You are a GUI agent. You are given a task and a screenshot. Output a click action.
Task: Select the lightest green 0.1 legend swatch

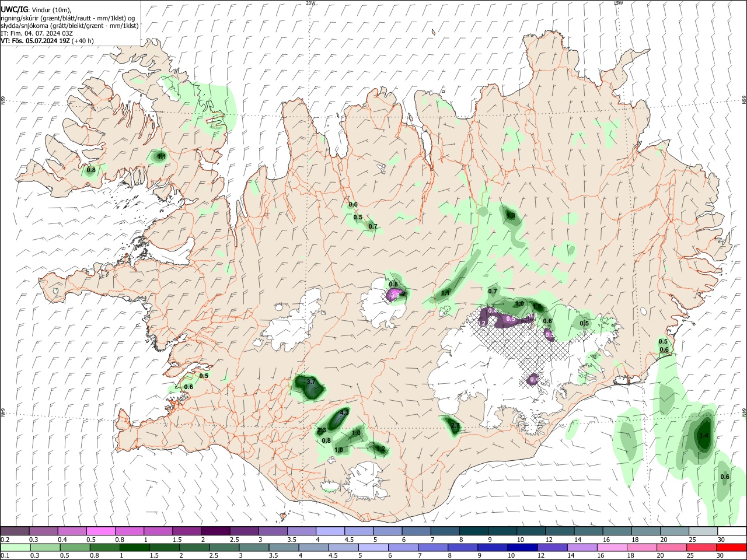click(15, 547)
